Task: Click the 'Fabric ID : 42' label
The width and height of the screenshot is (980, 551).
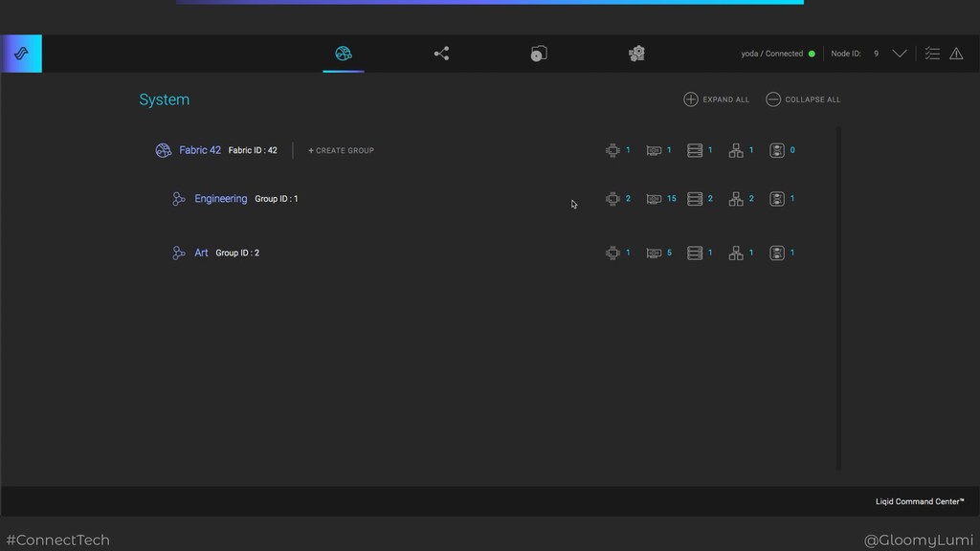Action: pos(253,150)
